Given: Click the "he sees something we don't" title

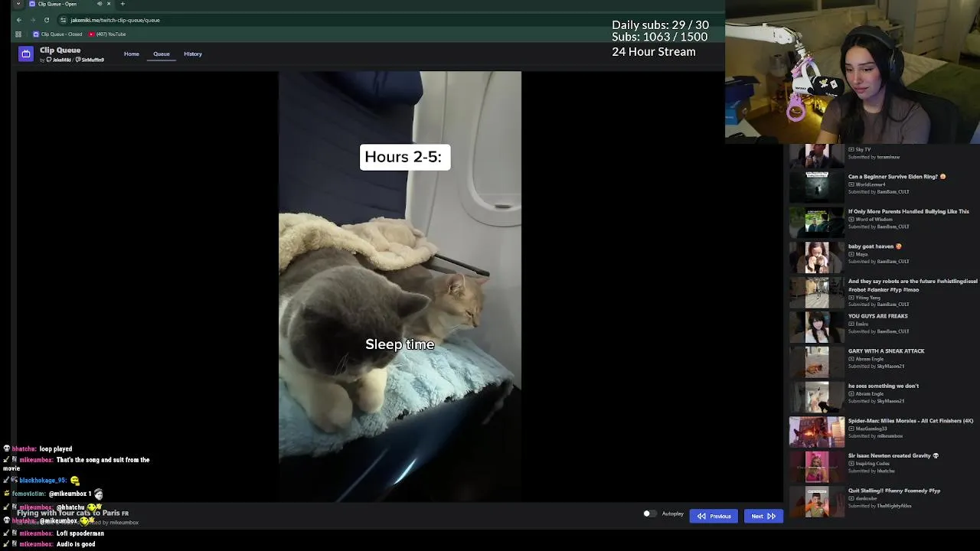Looking at the screenshot, I should 884,386.
